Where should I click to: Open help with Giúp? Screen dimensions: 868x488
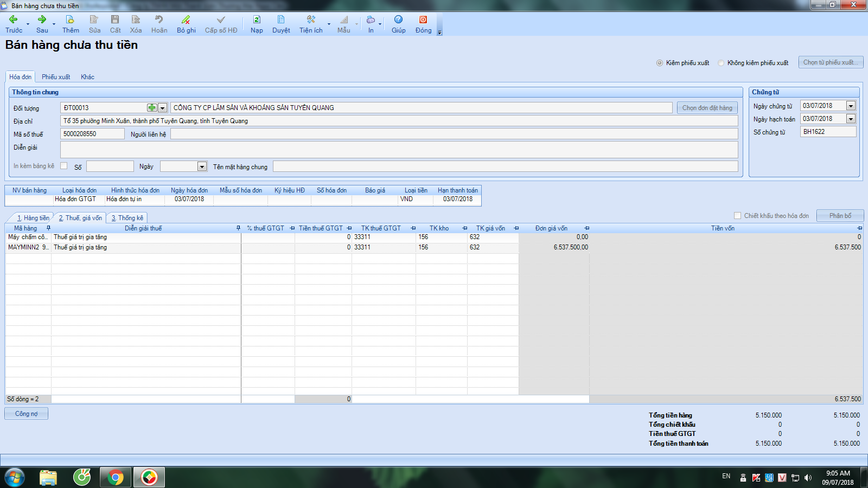coord(398,24)
